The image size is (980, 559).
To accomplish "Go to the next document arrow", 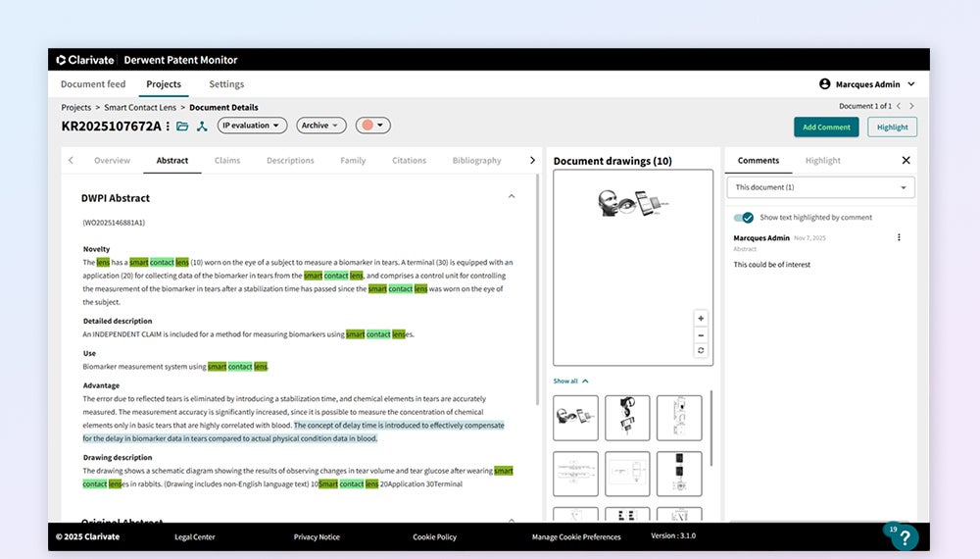I will pos(911,106).
